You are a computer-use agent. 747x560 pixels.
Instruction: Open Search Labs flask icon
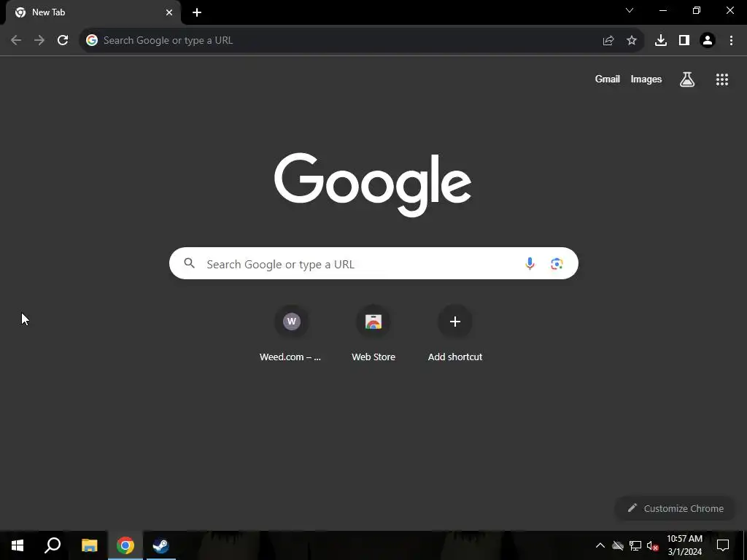687,79
